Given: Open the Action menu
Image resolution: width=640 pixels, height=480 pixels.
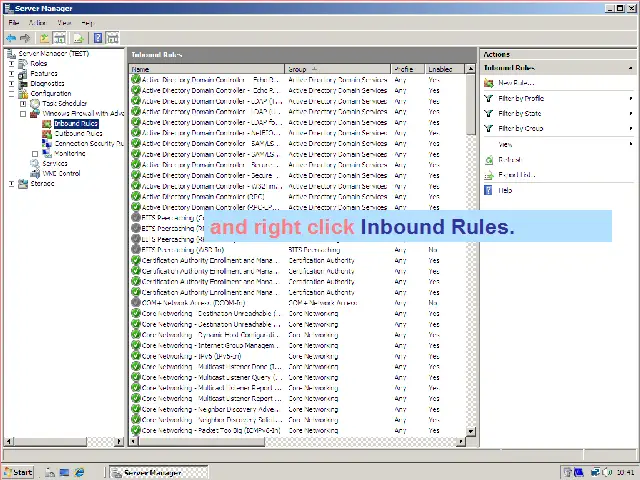Looking at the screenshot, I should (37, 23).
